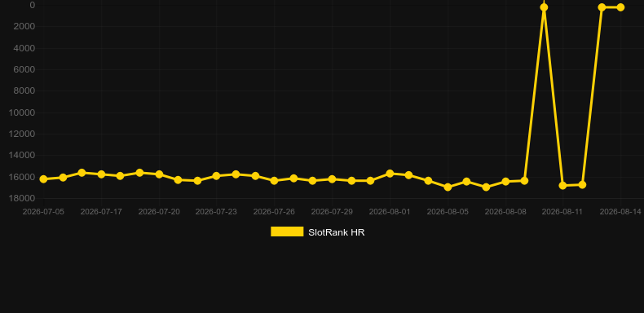The width and height of the screenshot is (644, 313).
Task: Click the y-axis label 18000
Action: (23, 199)
